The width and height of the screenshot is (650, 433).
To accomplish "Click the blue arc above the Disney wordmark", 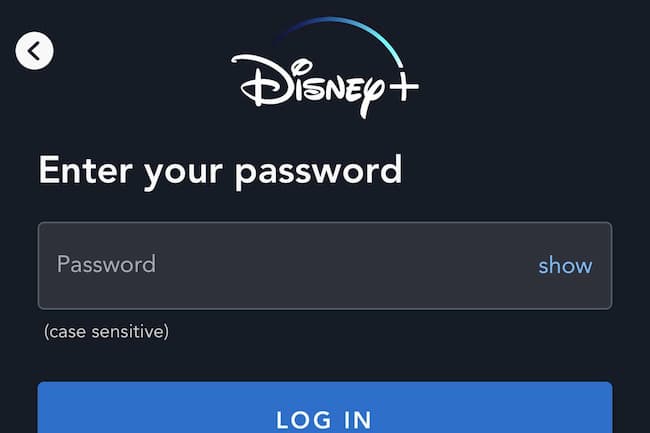I will (x=340, y=39).
